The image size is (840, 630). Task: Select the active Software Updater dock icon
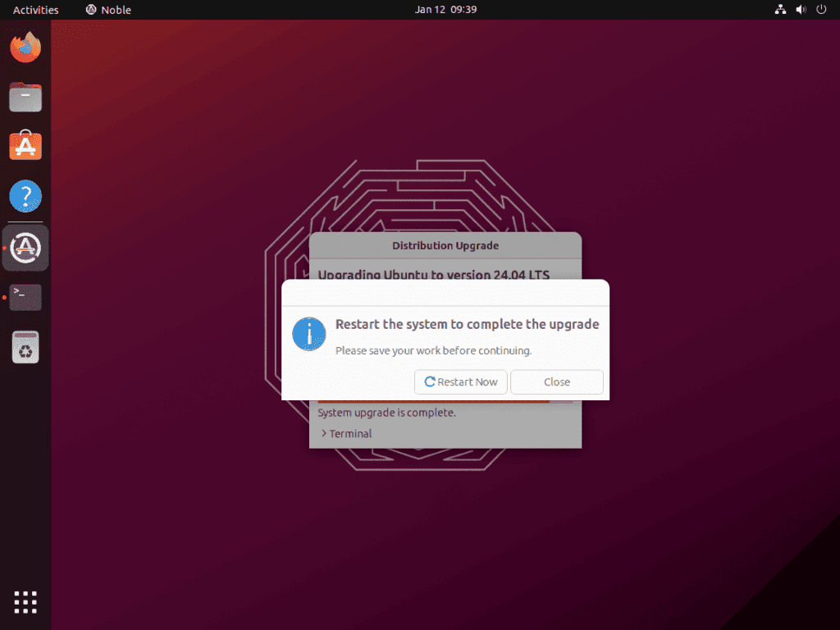click(25, 246)
